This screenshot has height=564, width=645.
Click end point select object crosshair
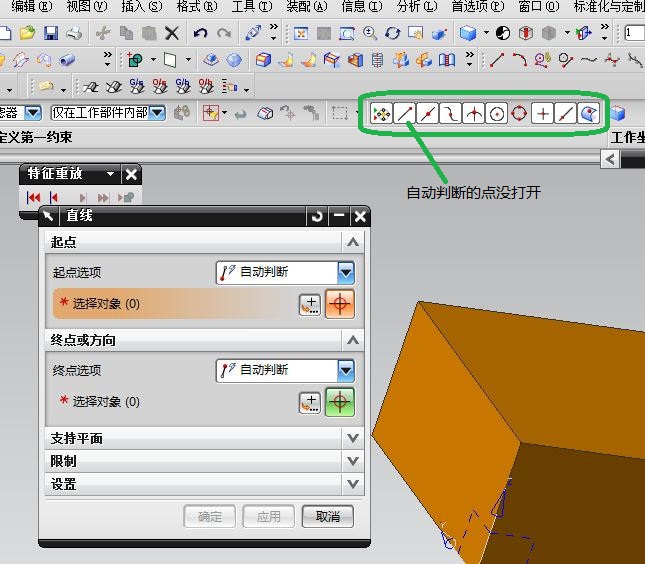pyautogui.click(x=340, y=402)
